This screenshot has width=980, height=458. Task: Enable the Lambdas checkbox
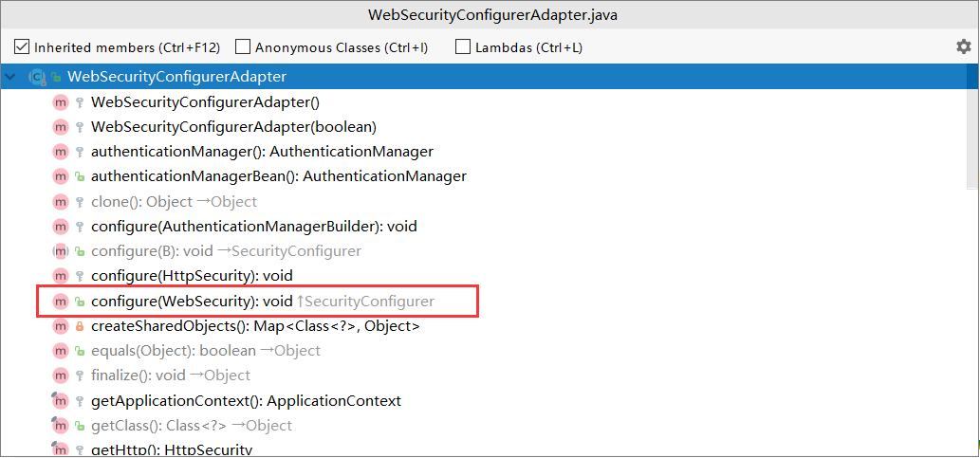pyautogui.click(x=463, y=46)
